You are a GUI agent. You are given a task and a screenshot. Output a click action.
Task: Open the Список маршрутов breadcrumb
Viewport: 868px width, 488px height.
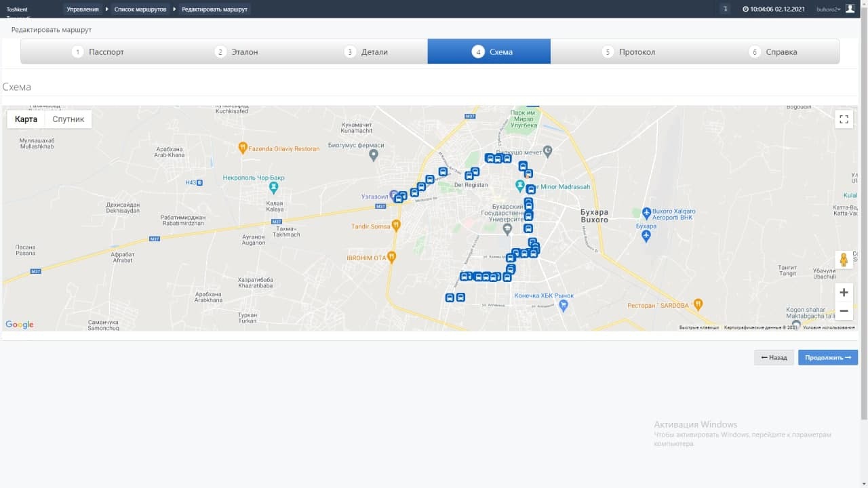140,9
